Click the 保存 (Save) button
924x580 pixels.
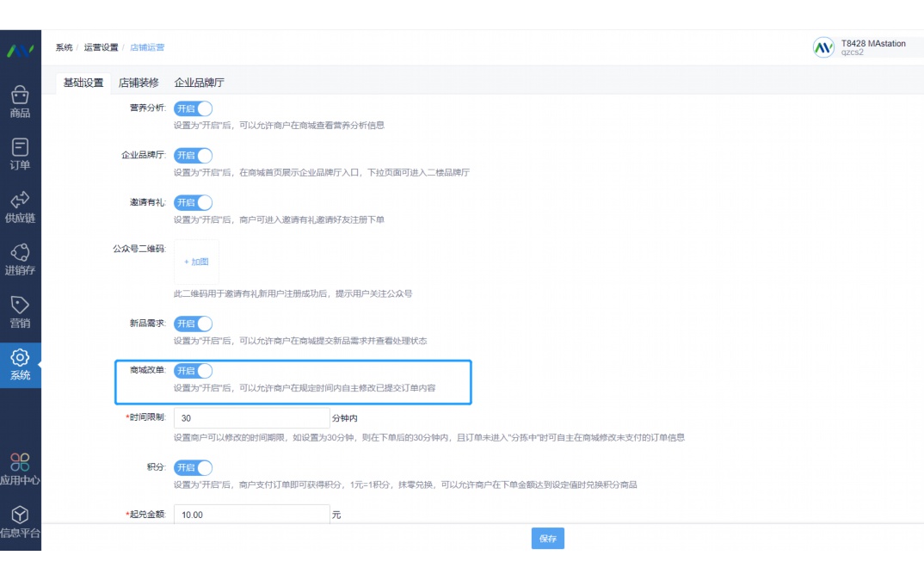point(548,538)
